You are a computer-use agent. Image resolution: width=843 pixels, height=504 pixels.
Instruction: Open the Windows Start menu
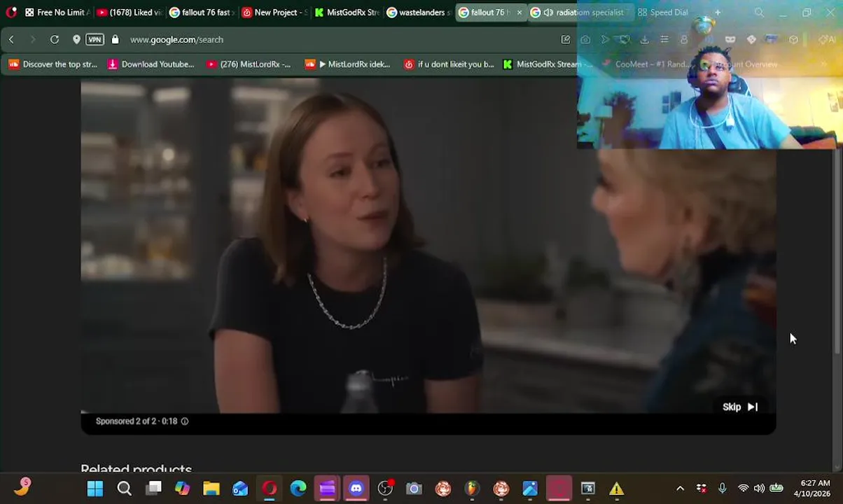coord(95,489)
